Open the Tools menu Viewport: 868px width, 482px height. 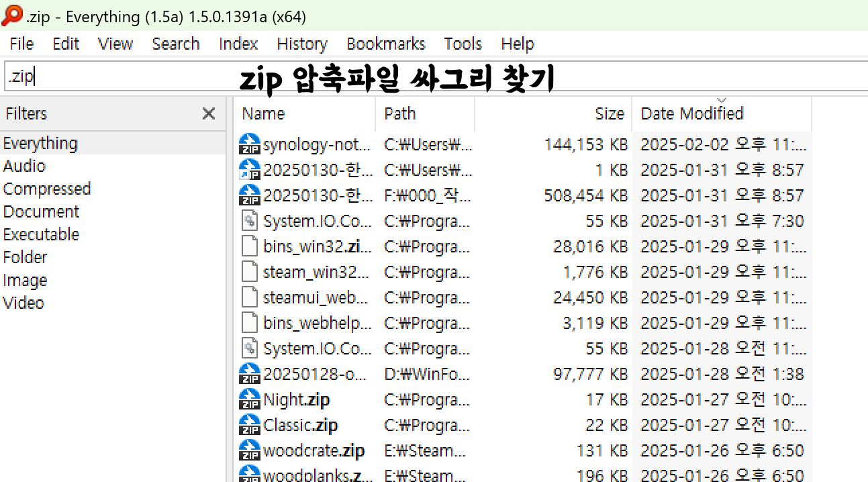coord(463,44)
